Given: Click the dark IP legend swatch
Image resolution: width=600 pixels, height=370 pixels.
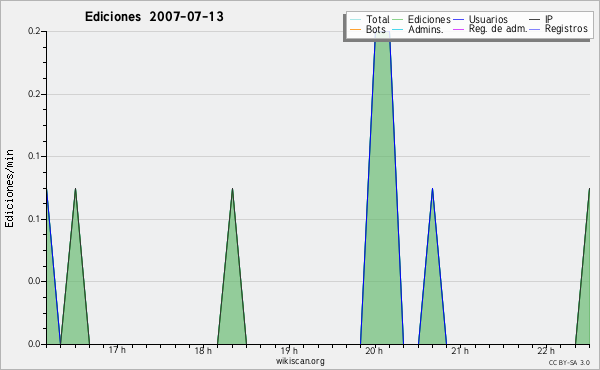Looking at the screenshot, I should click(534, 20).
